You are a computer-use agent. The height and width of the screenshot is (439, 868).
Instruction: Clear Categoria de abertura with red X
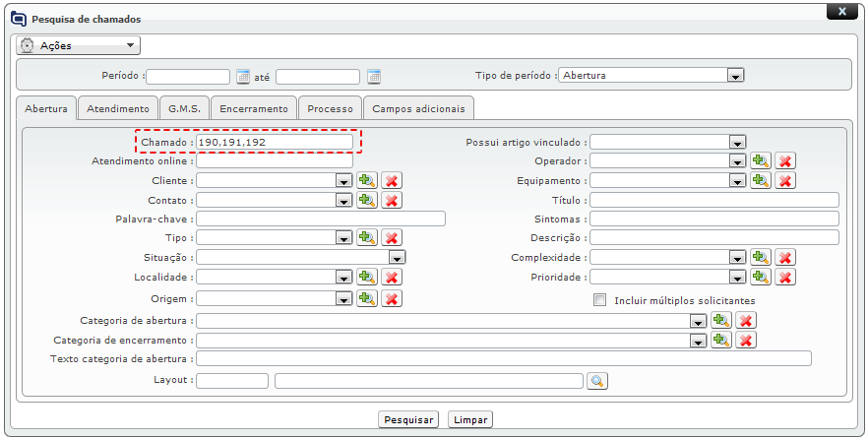coord(746,320)
